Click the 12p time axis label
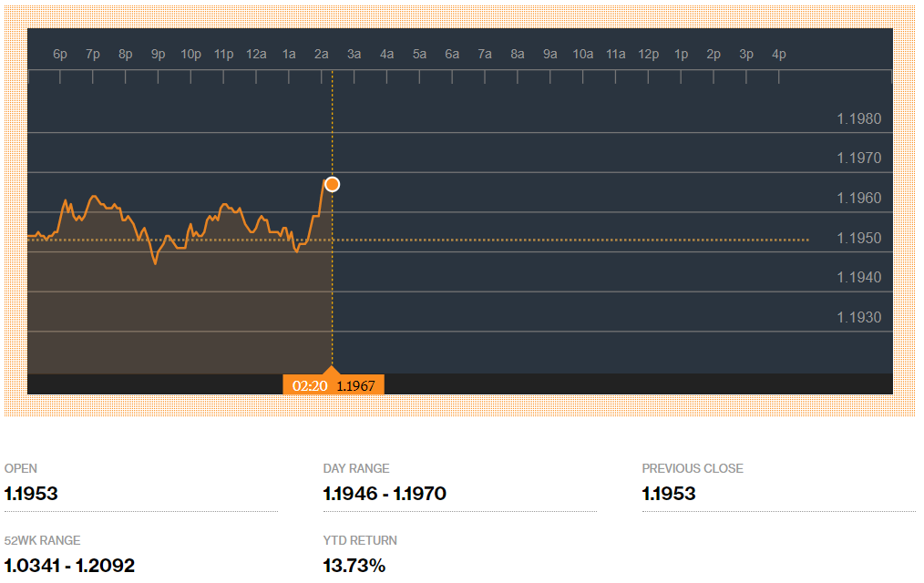The image size is (924, 583). coord(648,55)
